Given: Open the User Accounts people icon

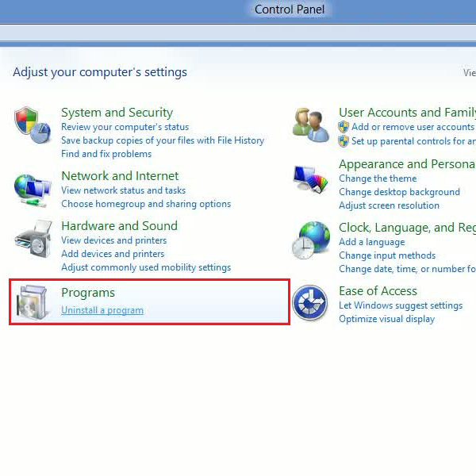Looking at the screenshot, I should pos(311,125).
